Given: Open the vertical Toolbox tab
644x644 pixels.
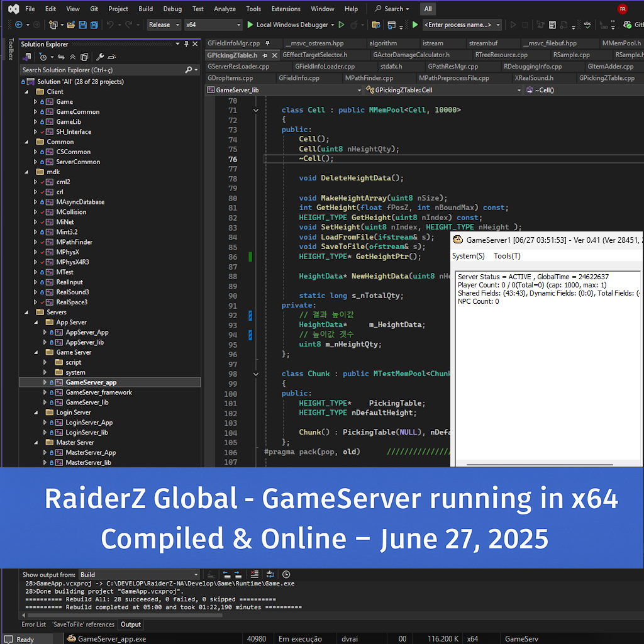Looking at the screenshot, I should click(x=11, y=49).
